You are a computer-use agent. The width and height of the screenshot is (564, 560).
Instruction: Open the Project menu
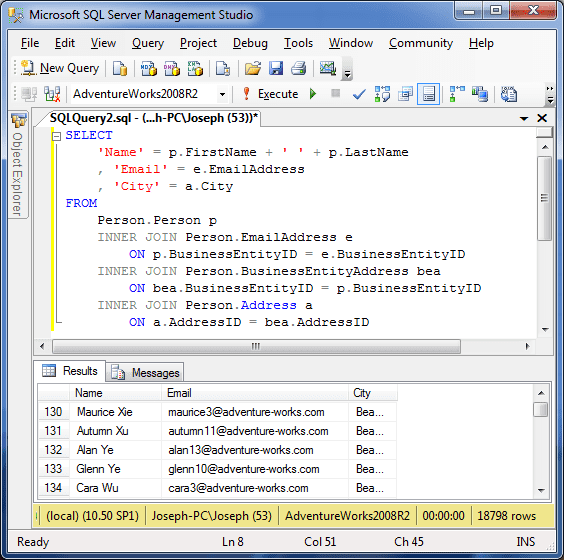[198, 43]
